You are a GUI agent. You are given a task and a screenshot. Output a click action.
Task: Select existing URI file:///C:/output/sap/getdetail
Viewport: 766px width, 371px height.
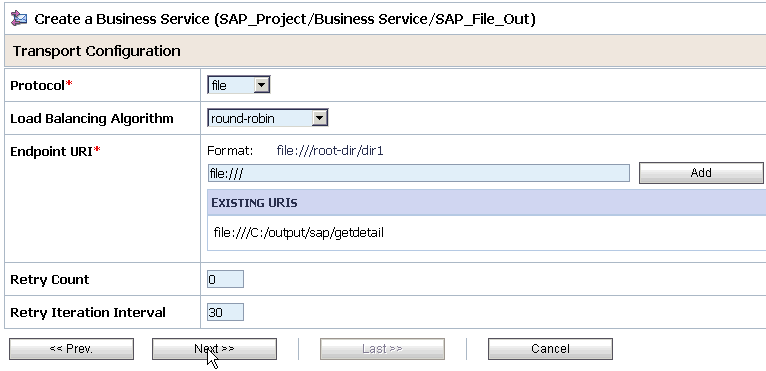click(x=298, y=233)
